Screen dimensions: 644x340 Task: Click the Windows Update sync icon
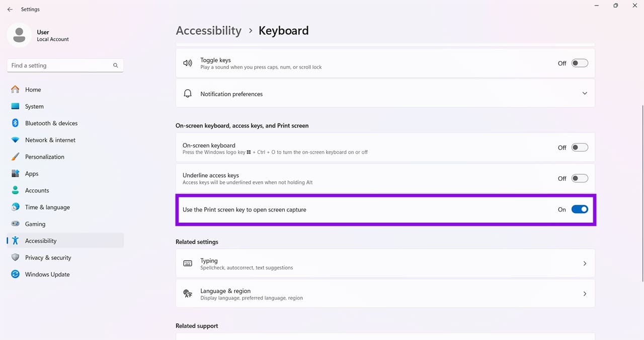click(15, 275)
